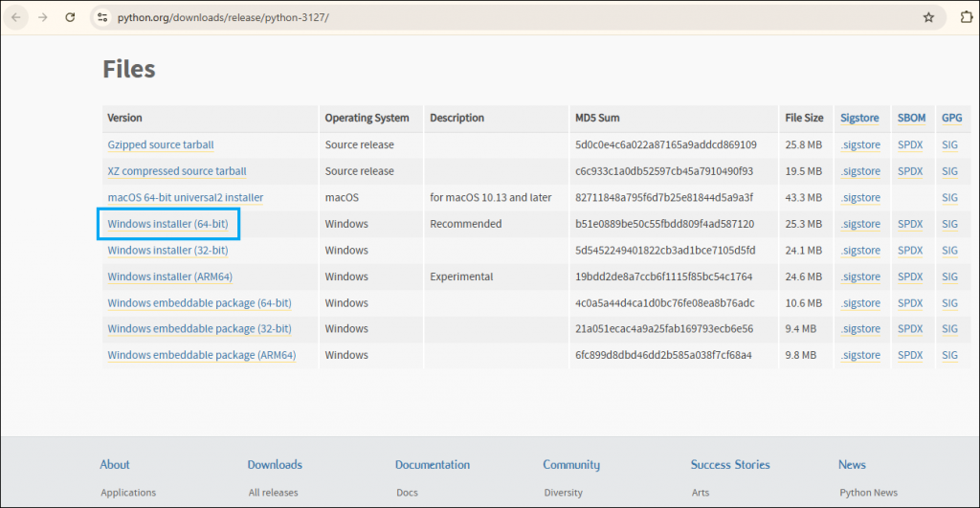Bookmark this page with star icon
The image size is (980, 508).
point(927,17)
